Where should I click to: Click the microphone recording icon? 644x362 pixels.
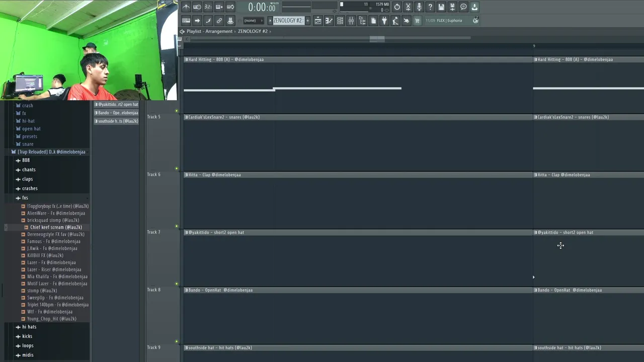419,7
